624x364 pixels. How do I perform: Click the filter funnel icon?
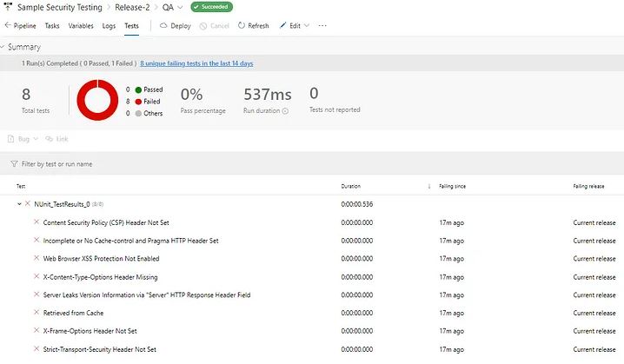[14, 164]
